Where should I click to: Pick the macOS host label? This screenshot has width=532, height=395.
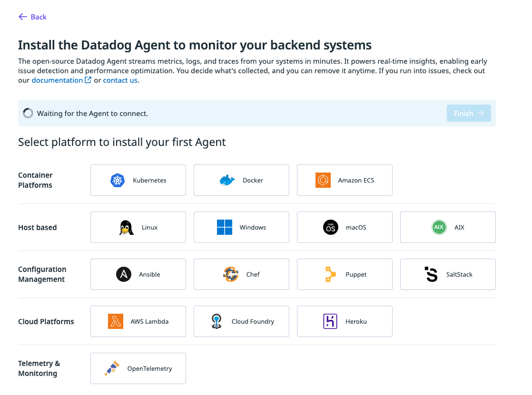(x=356, y=228)
